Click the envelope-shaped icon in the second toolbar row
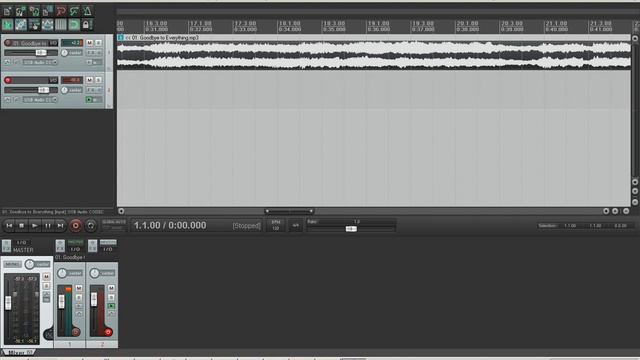This screenshot has width=640, height=360. point(47,25)
